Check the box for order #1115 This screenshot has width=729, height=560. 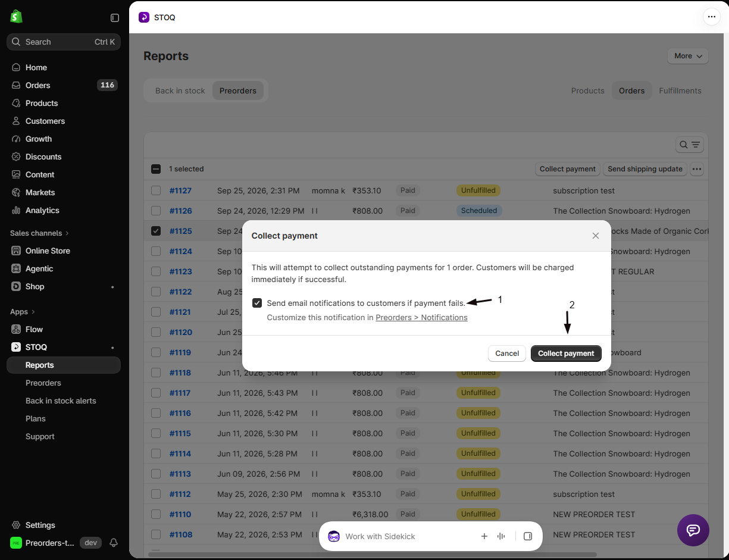pyautogui.click(x=156, y=433)
